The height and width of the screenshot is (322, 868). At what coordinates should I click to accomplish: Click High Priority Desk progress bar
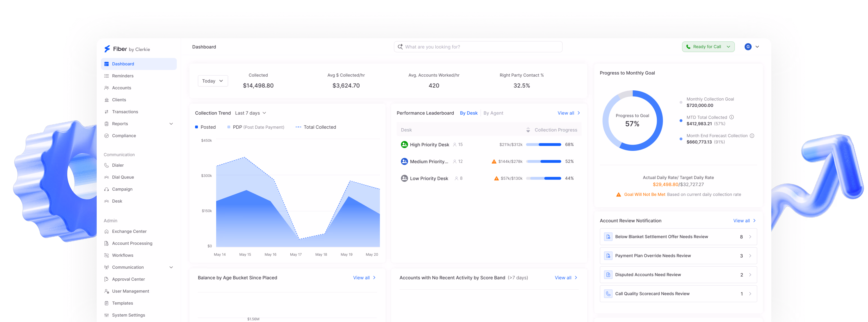(543, 145)
